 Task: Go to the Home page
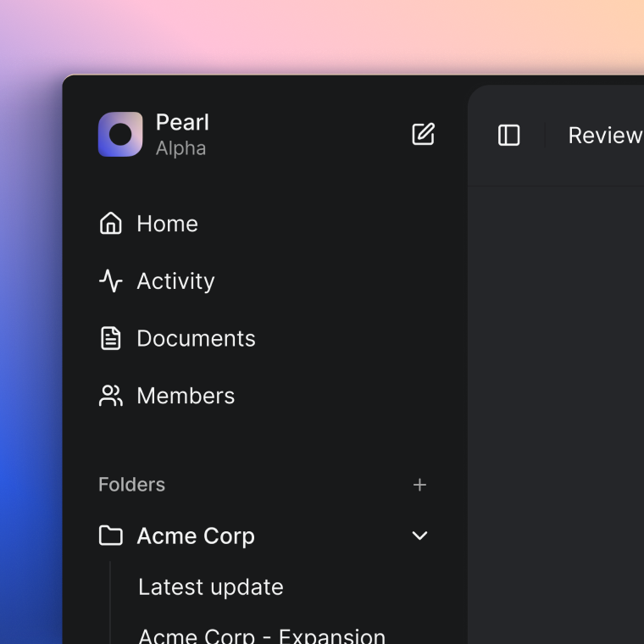pos(167,224)
